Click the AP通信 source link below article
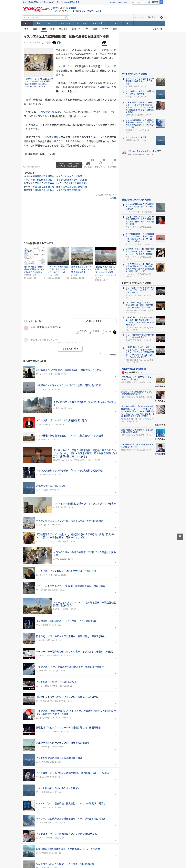This screenshot has height=868, width=186. pyautogui.click(x=113, y=198)
